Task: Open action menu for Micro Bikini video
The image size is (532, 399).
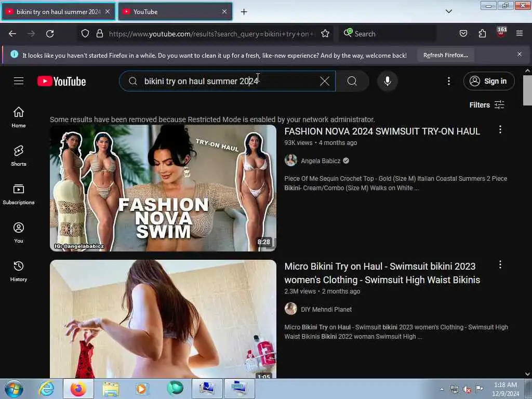Action: coord(500,264)
